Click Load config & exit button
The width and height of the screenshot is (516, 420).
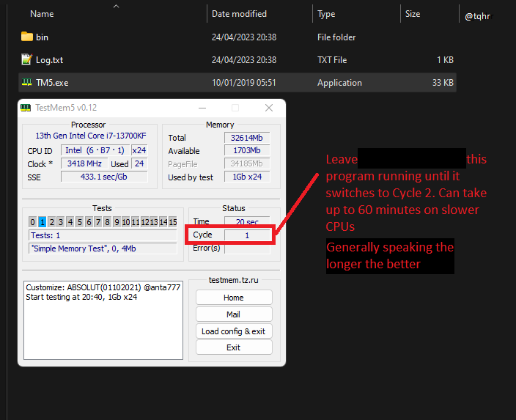(x=233, y=331)
